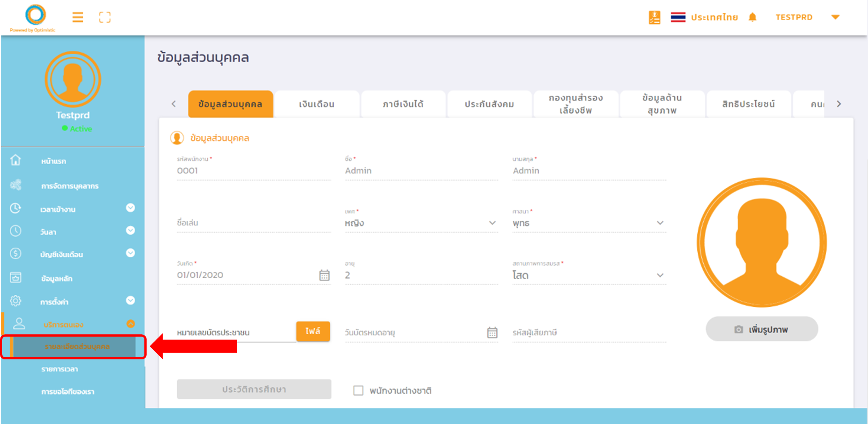The image size is (868, 424).
Task: Click the ชื่อเล่น nickname input field
Action: click(x=253, y=223)
